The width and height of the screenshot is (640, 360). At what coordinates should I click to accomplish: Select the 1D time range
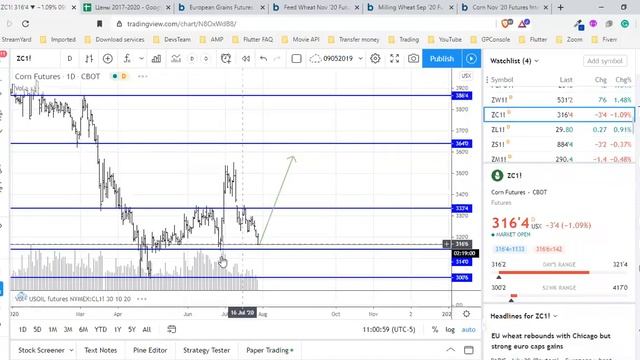[x=23, y=329]
